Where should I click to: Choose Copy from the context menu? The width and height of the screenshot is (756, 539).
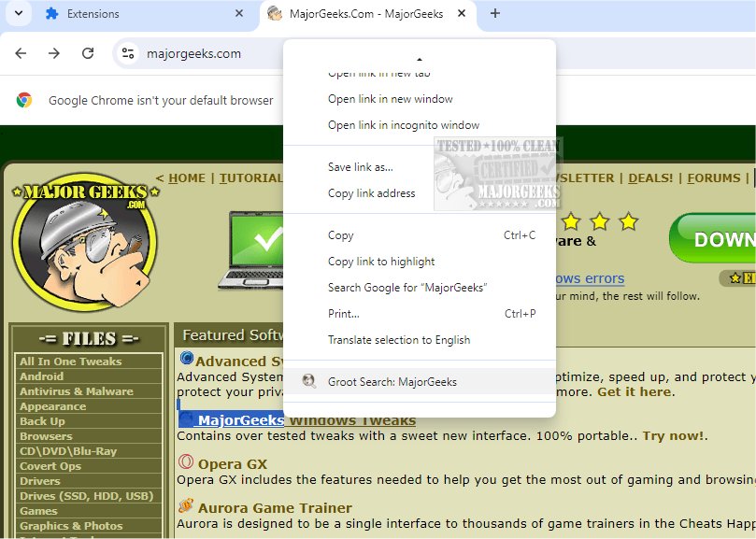pyautogui.click(x=420, y=235)
